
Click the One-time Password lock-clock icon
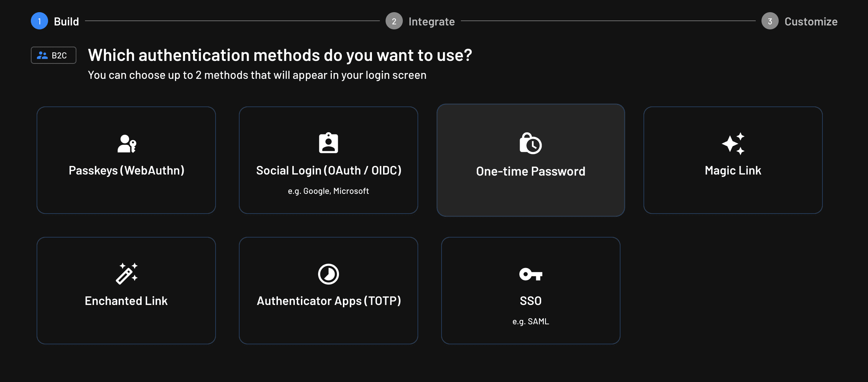click(x=530, y=143)
